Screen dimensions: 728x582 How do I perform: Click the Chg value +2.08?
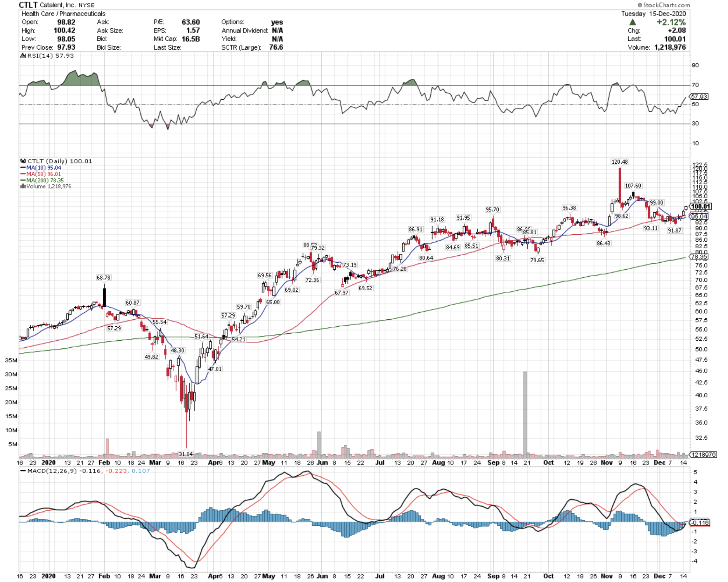tap(676, 30)
